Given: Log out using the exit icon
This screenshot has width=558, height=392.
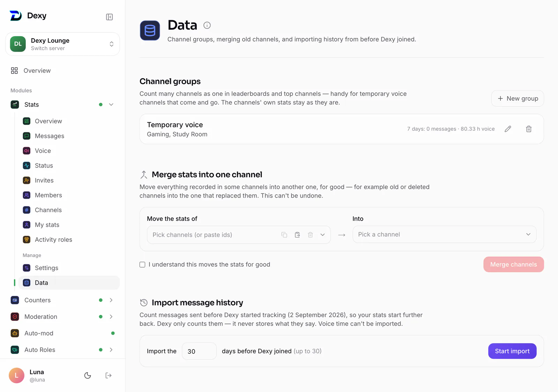Looking at the screenshot, I should point(108,375).
